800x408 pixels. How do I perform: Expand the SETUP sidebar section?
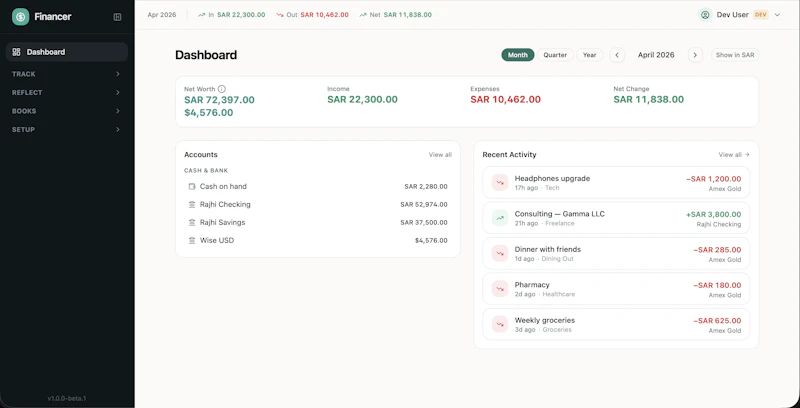coord(66,130)
